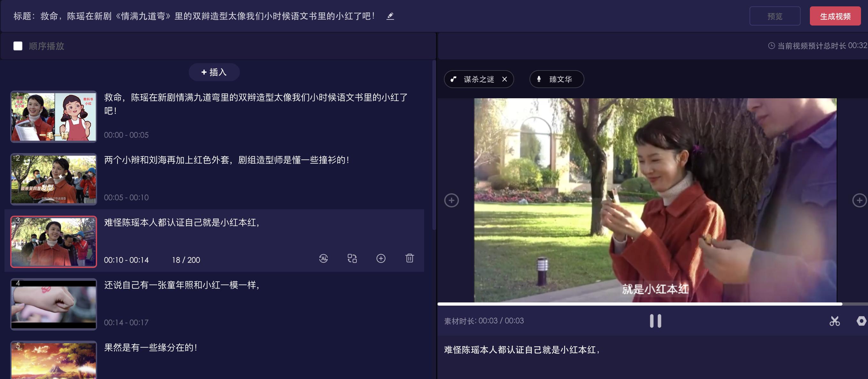Viewport: 868px width, 379px height.
Task: Pause the preview playback
Action: [x=655, y=321]
